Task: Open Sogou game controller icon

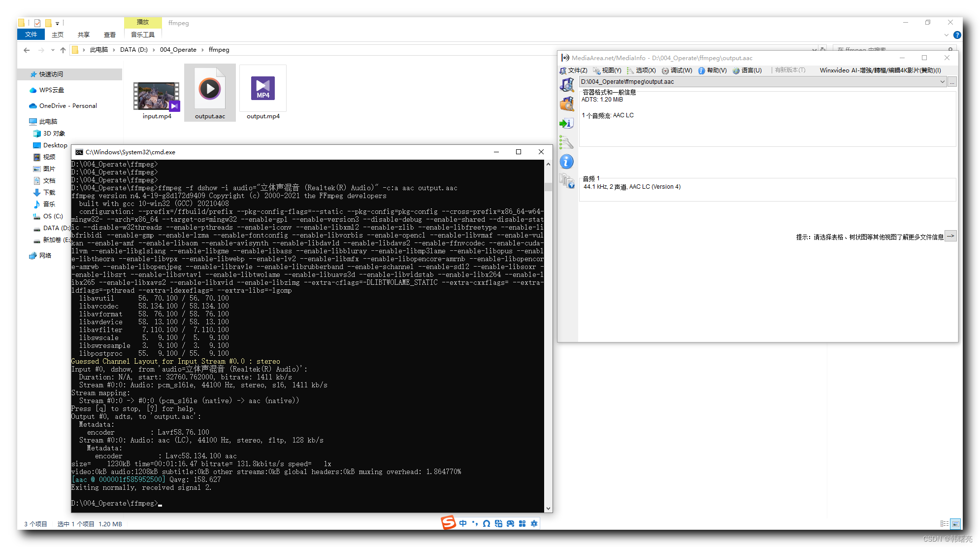Action: click(510, 523)
